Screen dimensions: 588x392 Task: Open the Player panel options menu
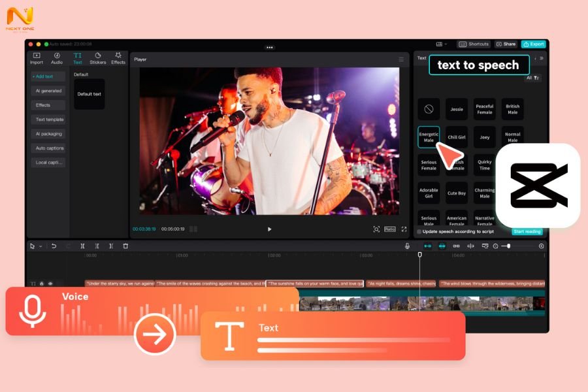pyautogui.click(x=401, y=59)
